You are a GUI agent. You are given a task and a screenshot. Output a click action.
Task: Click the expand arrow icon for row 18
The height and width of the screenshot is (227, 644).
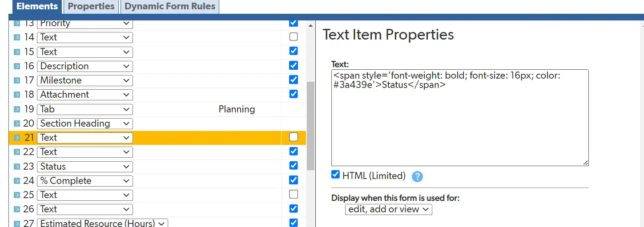[17, 95]
